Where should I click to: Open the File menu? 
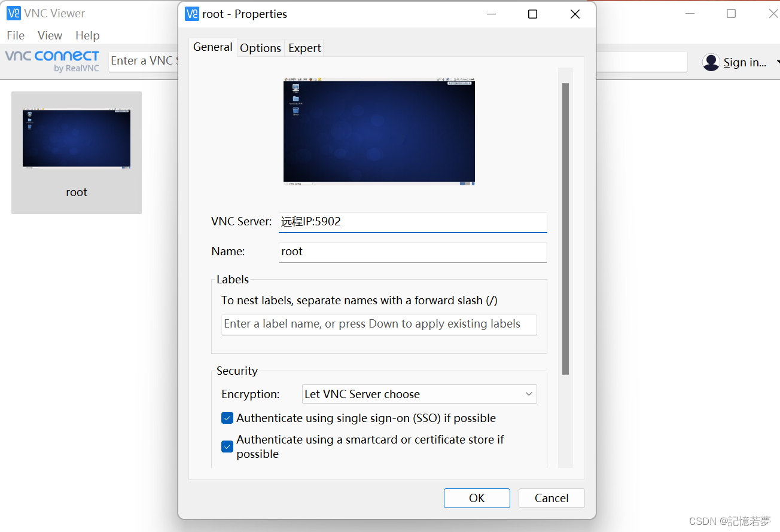coord(15,35)
